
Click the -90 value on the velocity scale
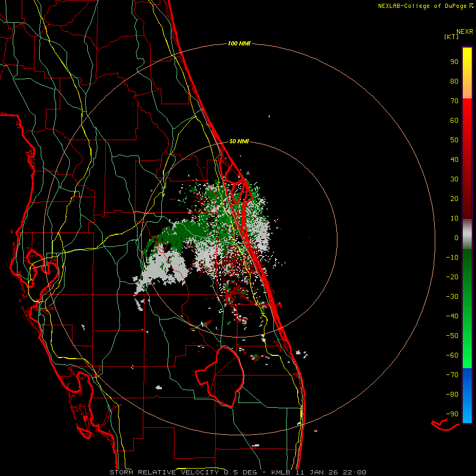(x=452, y=414)
